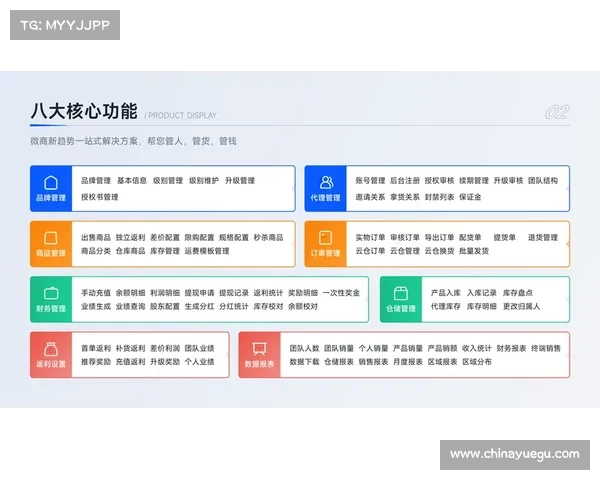600x480 pixels.
Task: Click the 授权书管理 link
Action: pos(99,197)
